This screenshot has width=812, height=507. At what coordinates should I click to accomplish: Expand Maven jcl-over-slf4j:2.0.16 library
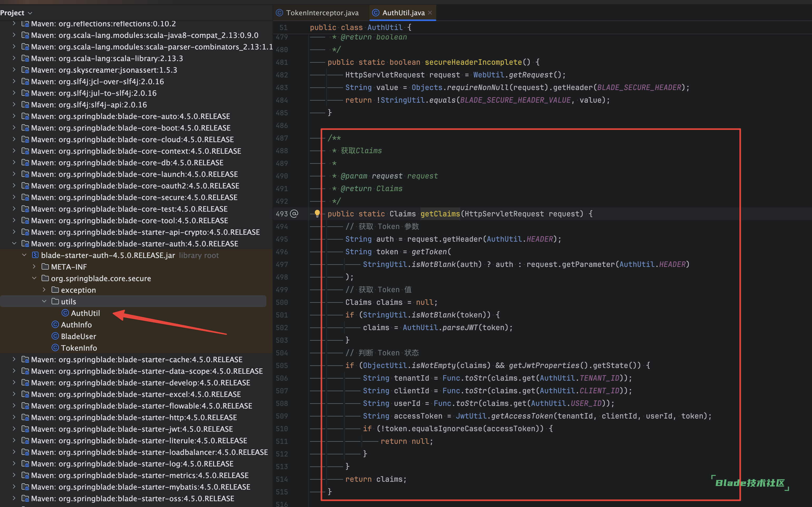pos(14,81)
